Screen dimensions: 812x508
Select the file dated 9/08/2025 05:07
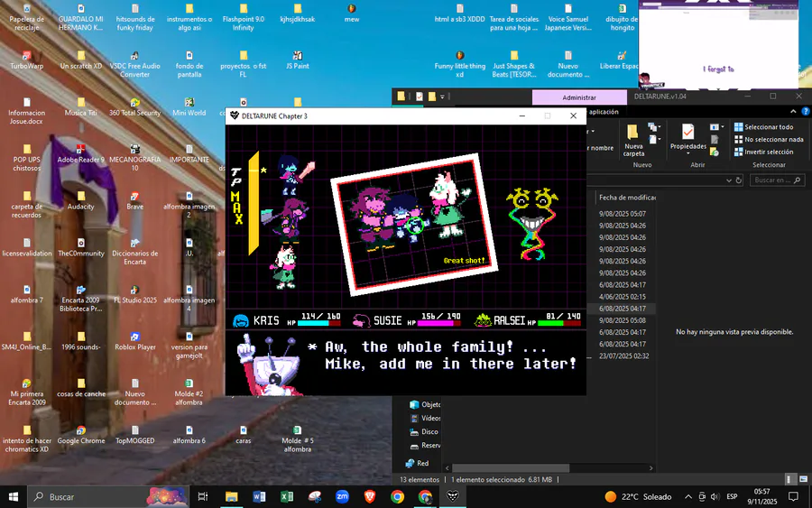622,213
